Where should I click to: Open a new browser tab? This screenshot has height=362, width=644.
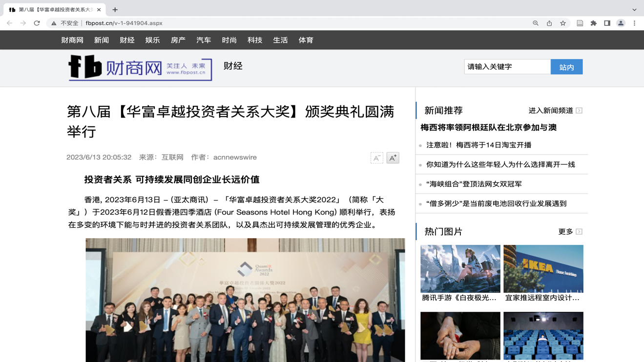click(115, 10)
